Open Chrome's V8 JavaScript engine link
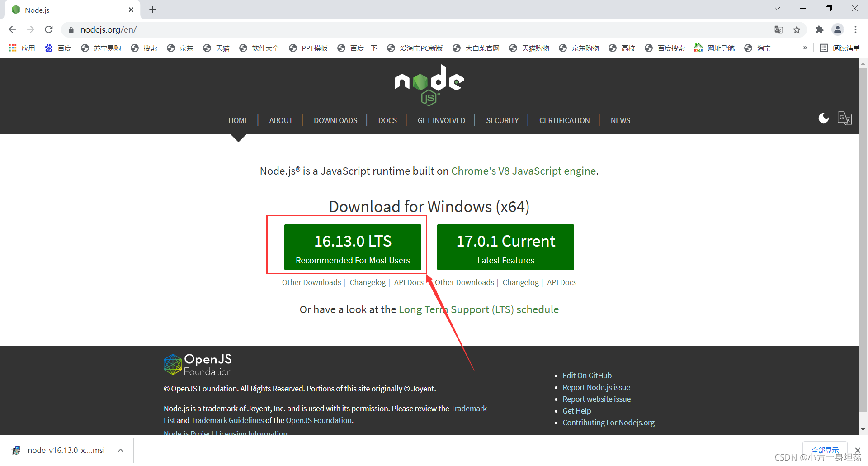This screenshot has height=466, width=868. pyautogui.click(x=524, y=171)
